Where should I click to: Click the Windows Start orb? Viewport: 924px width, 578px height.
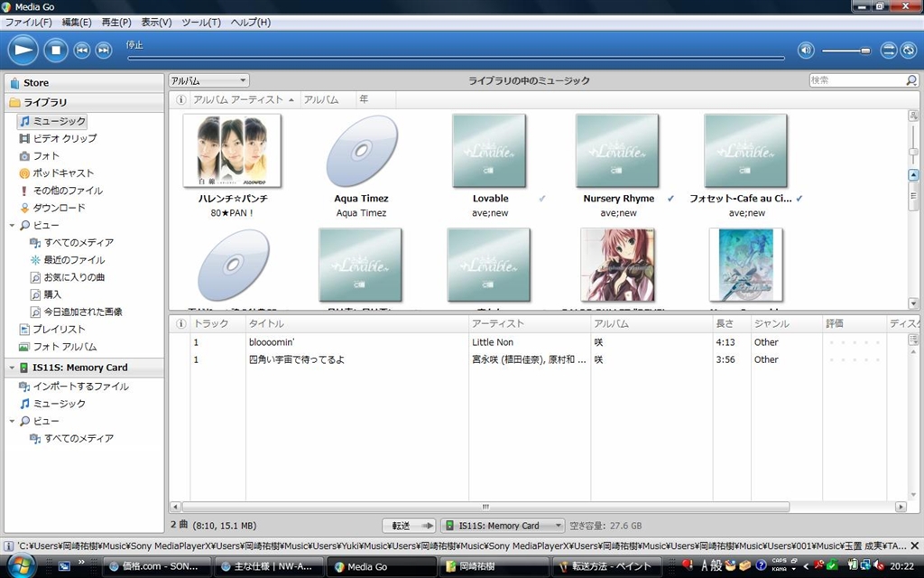point(20,565)
